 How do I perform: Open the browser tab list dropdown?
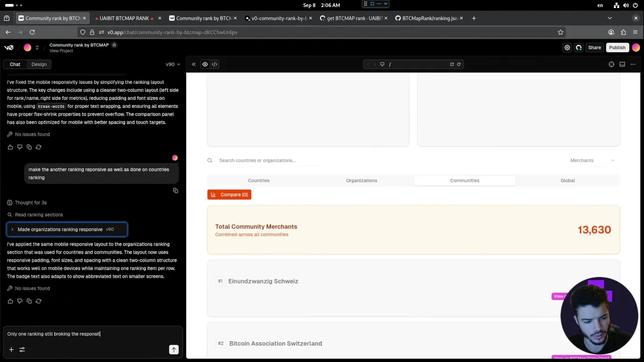(610, 18)
